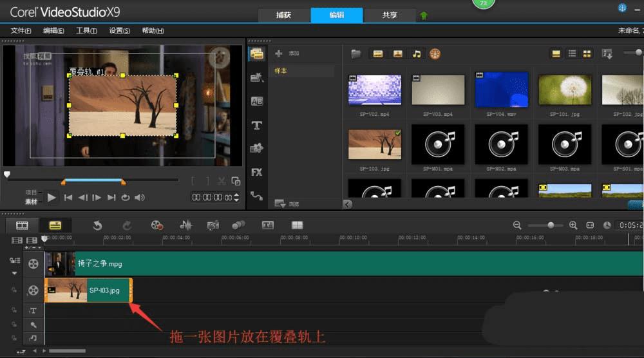Fit project in timeline window
Screen dimensions: 644x358
[590, 225]
